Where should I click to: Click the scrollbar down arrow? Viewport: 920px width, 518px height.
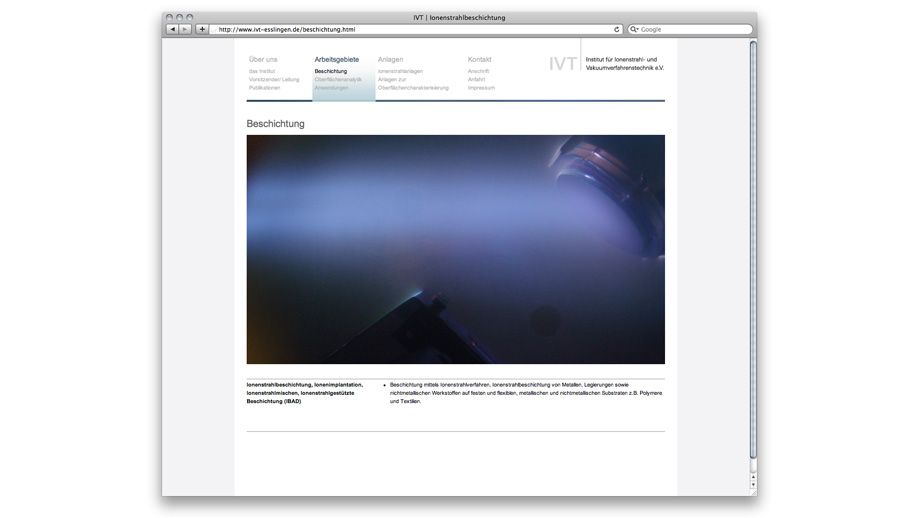[753, 485]
